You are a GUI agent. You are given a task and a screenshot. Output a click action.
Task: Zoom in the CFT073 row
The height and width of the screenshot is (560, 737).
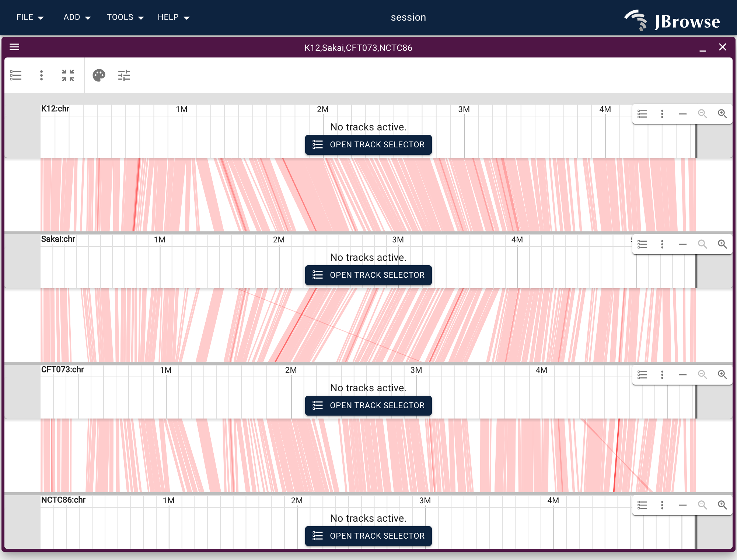tap(722, 375)
